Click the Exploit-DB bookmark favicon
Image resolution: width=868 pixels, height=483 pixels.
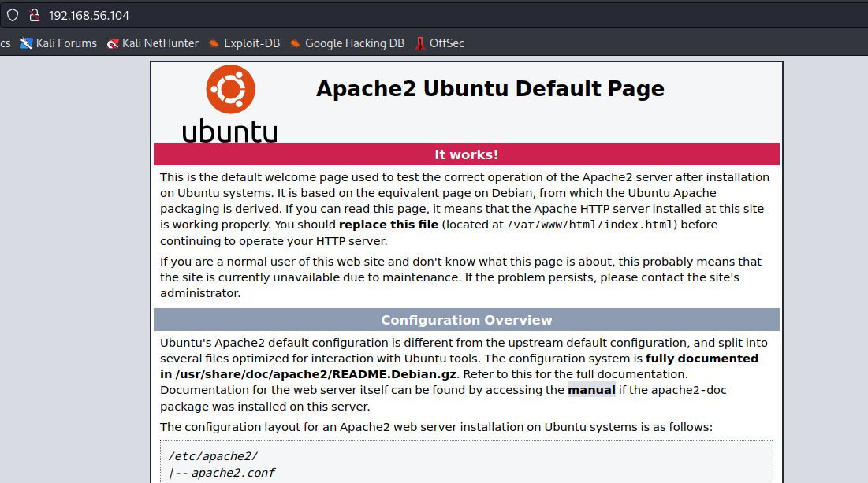tap(214, 43)
